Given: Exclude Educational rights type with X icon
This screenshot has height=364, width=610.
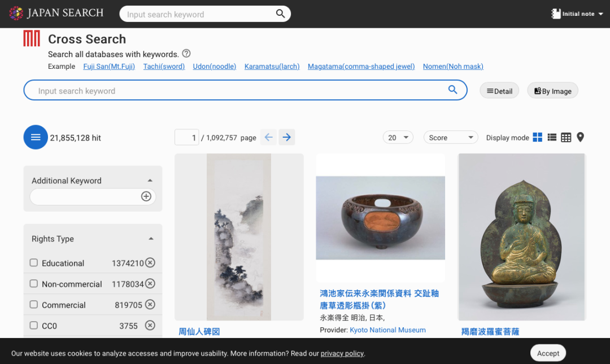Looking at the screenshot, I should pos(150,263).
